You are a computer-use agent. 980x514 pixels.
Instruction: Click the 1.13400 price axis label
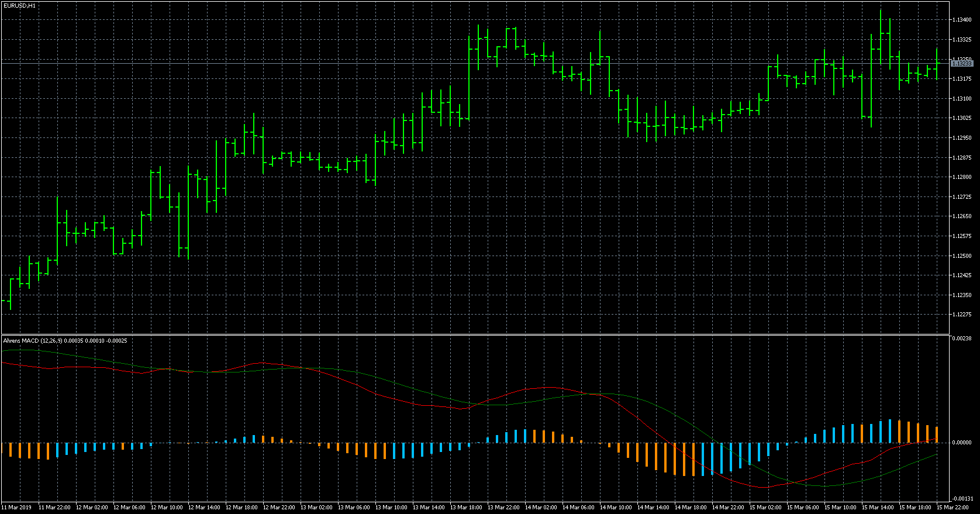click(962, 20)
